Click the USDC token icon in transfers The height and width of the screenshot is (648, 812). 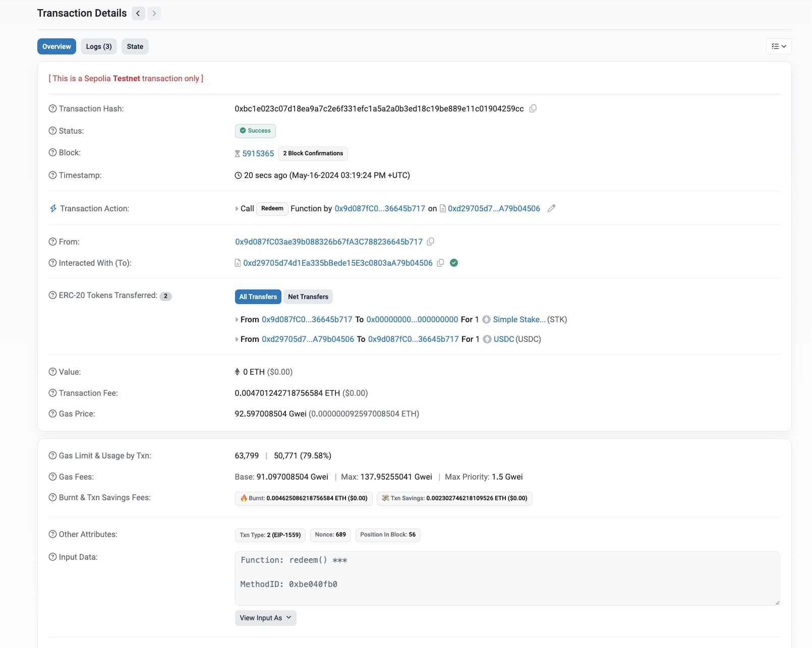click(487, 339)
